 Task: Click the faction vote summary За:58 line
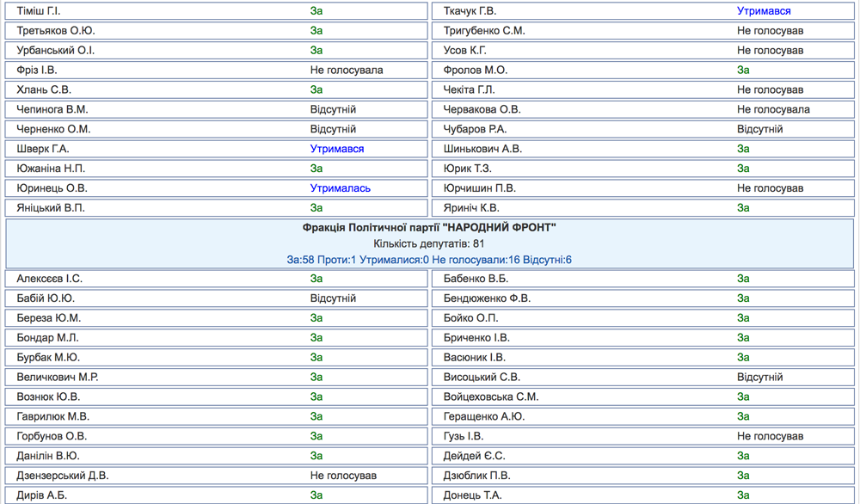(429, 260)
